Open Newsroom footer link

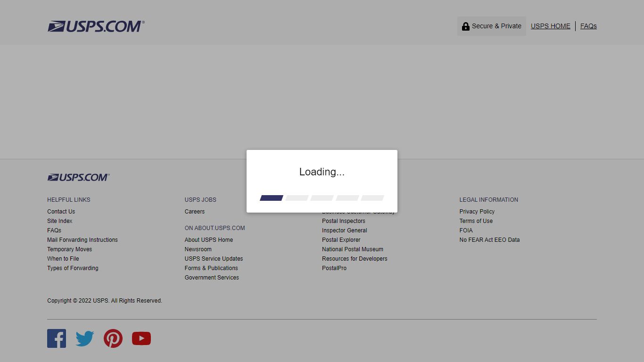(198, 249)
